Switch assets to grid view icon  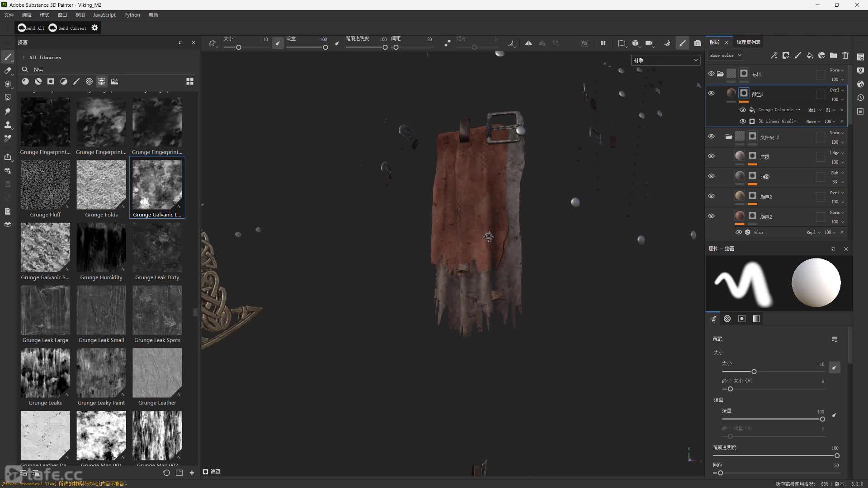coord(190,81)
